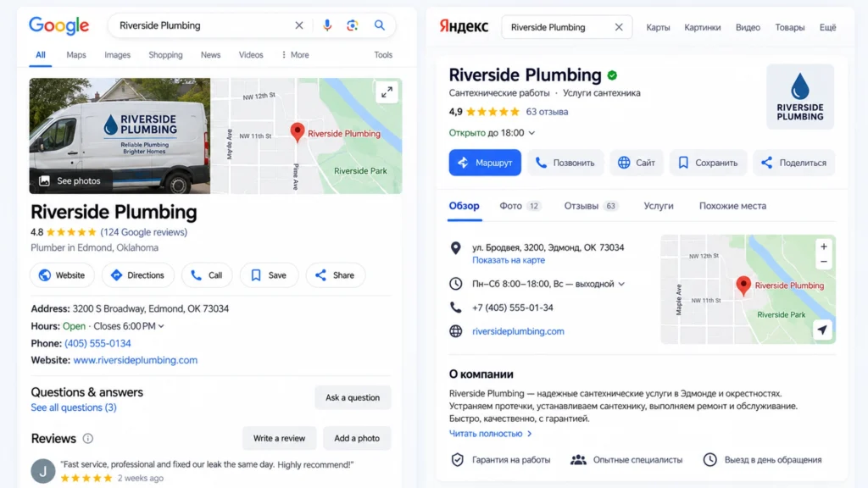868x488 pixels.
Task: Open Riverside Plumbing logo thumbnail
Action: [x=800, y=97]
